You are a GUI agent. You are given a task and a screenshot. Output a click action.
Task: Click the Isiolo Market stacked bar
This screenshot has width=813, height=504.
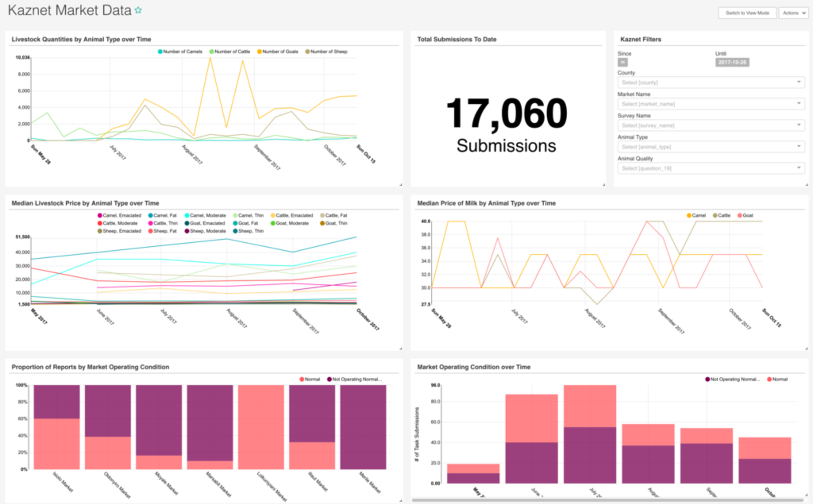point(57,427)
